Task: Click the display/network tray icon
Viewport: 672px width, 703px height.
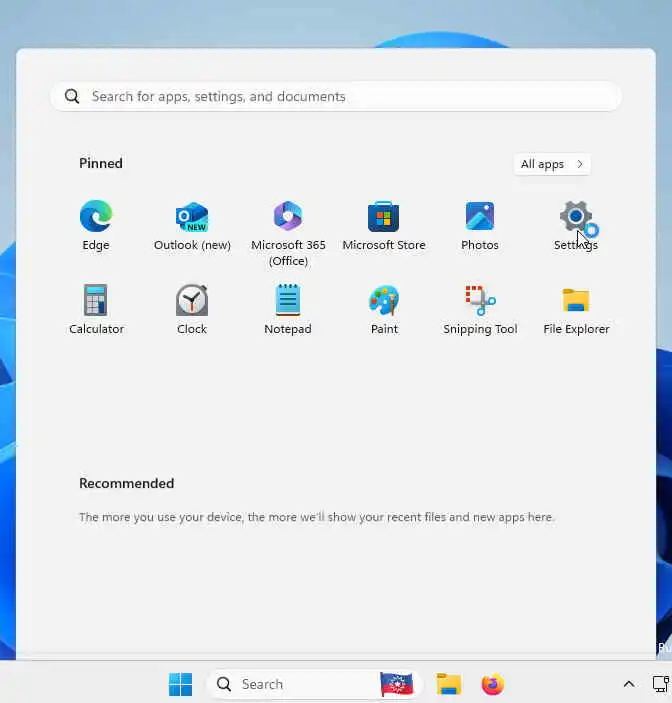Action: coord(660,684)
